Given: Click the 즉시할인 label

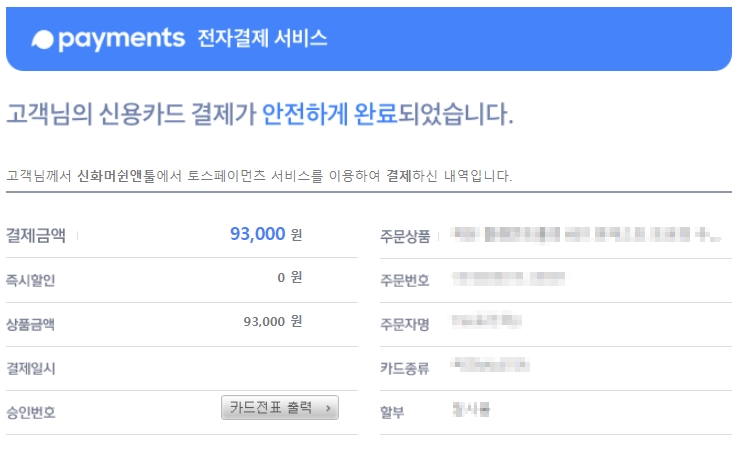Looking at the screenshot, I should [30, 280].
